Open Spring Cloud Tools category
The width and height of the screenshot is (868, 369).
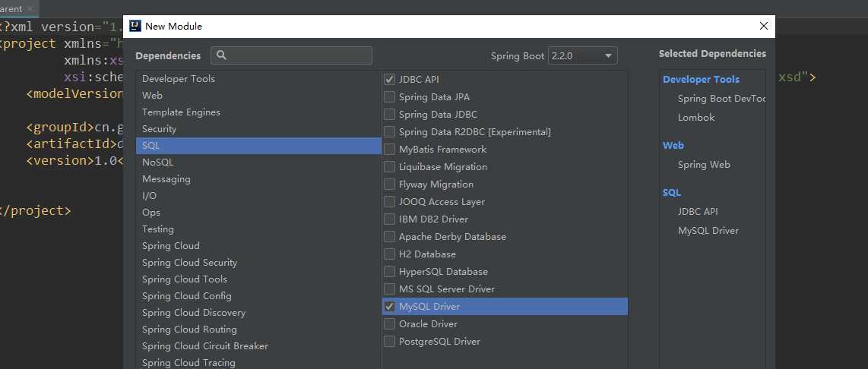pyautogui.click(x=258, y=279)
